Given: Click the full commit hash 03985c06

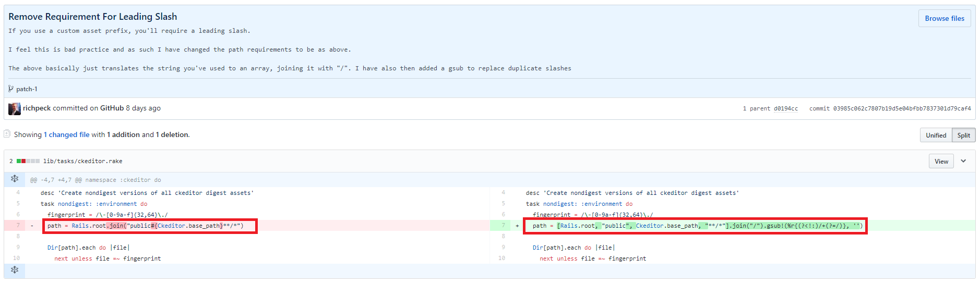Looking at the screenshot, I should [902, 108].
